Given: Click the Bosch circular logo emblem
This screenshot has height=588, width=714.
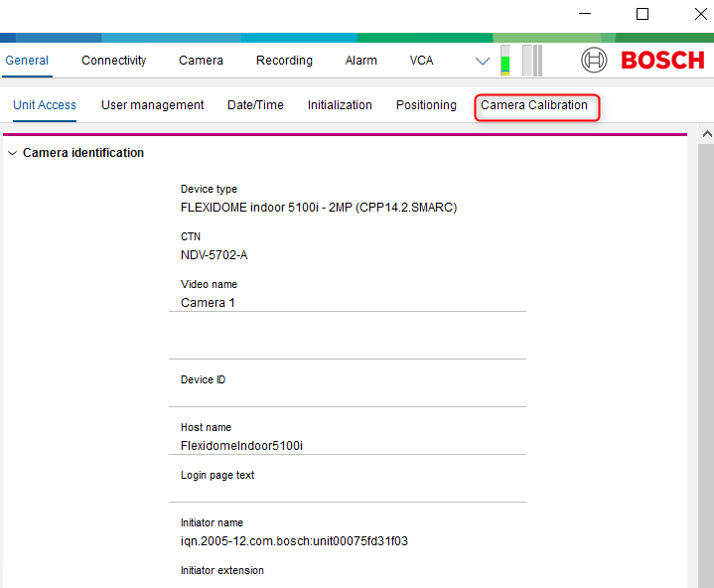Looking at the screenshot, I should (594, 61).
